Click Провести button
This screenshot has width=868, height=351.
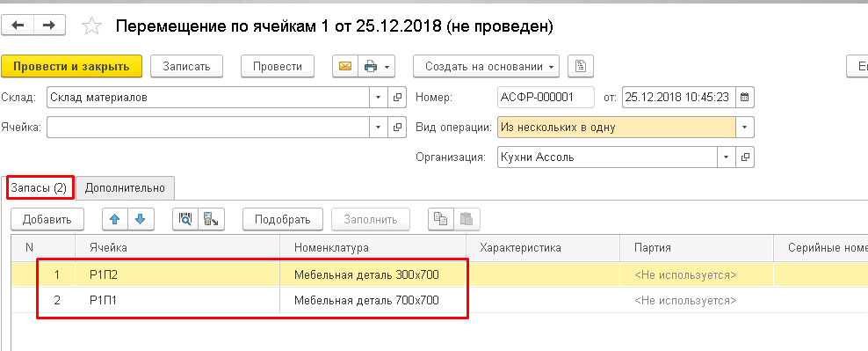point(278,67)
